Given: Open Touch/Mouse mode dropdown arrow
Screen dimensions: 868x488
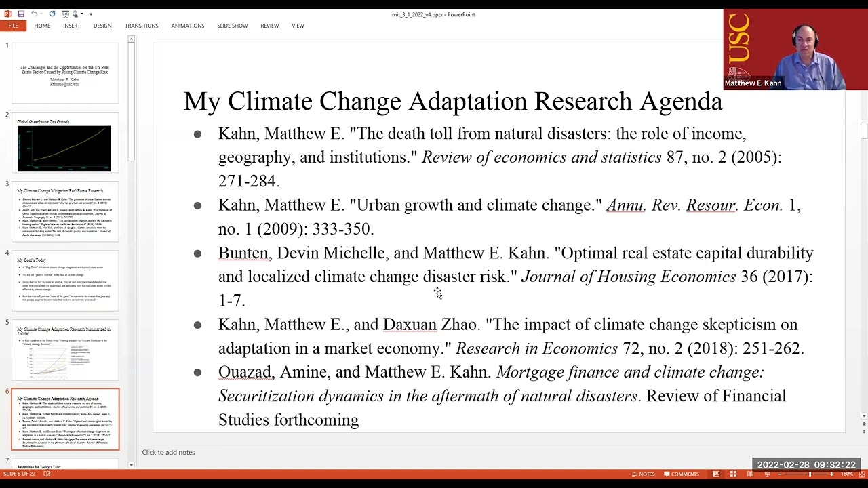Looking at the screenshot, I should coord(82,14).
